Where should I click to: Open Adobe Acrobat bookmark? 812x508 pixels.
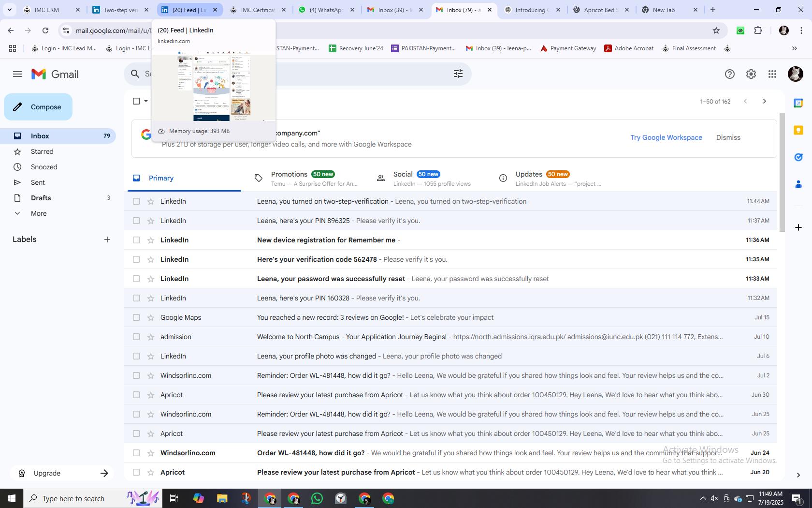tap(629, 48)
